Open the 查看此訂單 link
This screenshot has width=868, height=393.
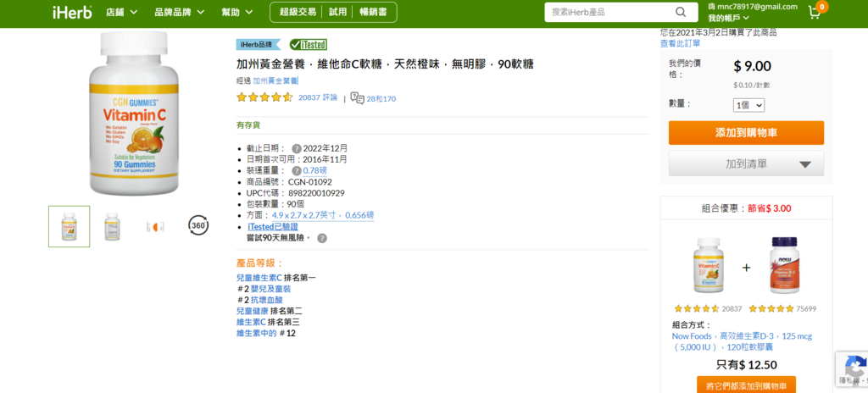click(680, 43)
